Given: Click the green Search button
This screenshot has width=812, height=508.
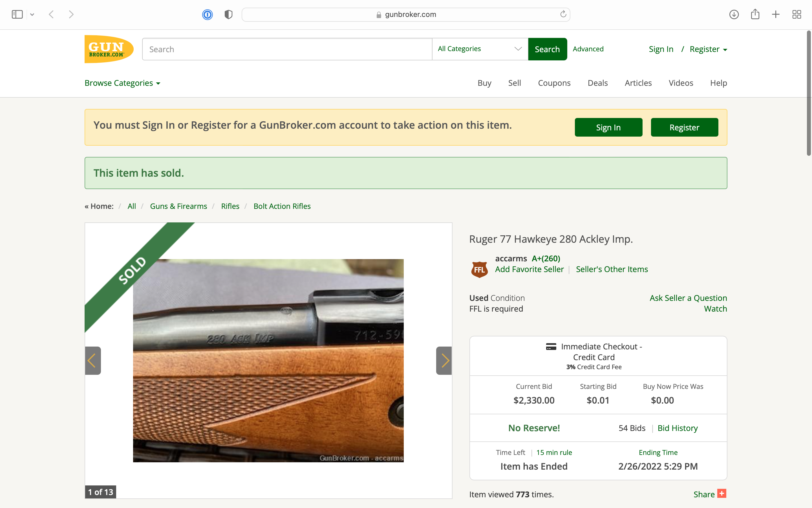Looking at the screenshot, I should tap(547, 49).
